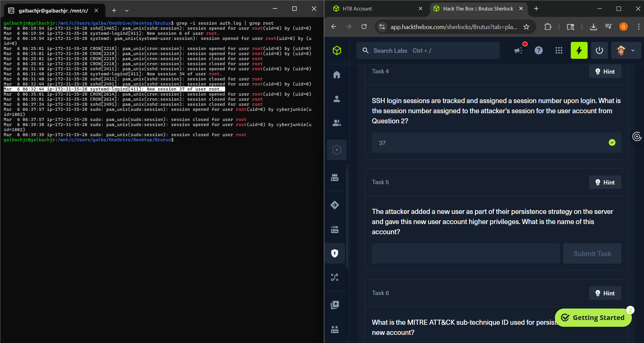Viewport: 644px width, 343px height.
Task: Open the browser extensions puzzle icon
Action: [x=548, y=27]
